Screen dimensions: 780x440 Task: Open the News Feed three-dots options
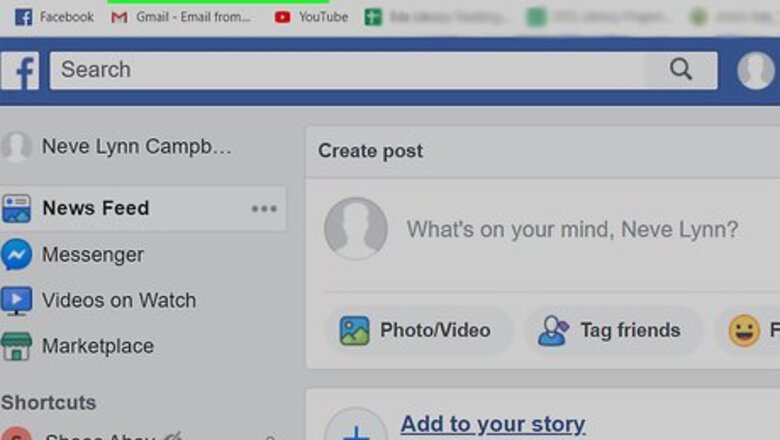(x=264, y=208)
